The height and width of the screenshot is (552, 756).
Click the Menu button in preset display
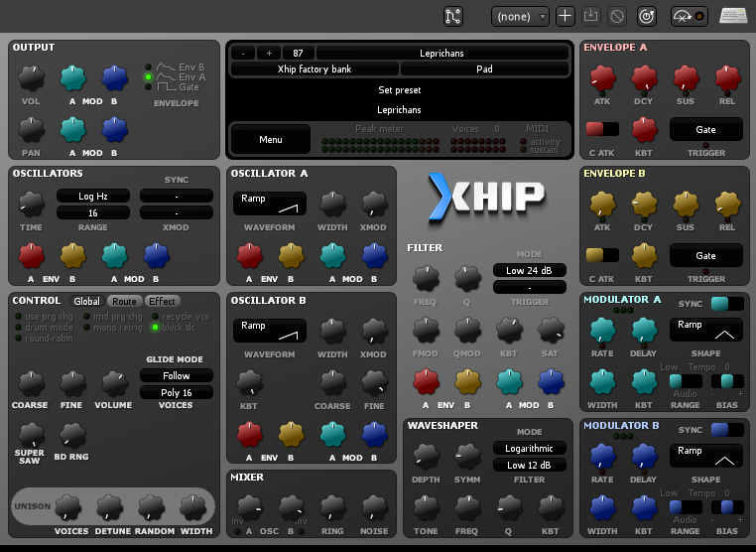[x=271, y=140]
